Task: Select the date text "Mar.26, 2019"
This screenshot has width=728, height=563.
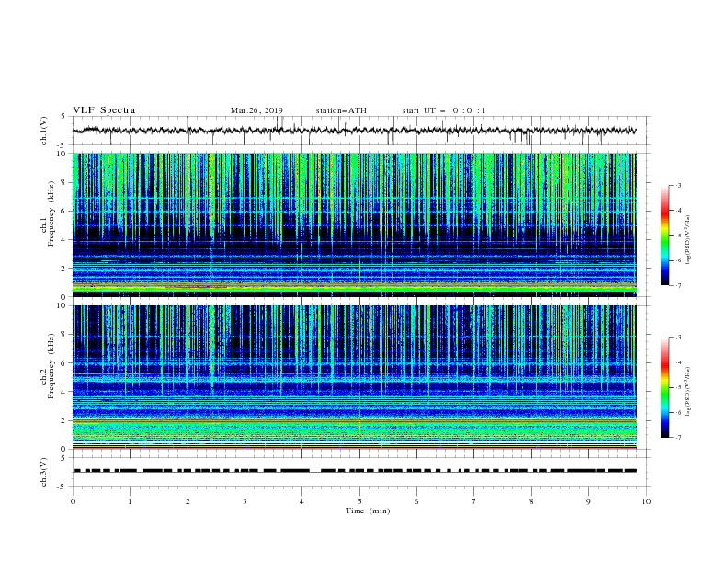Action: click(x=256, y=110)
